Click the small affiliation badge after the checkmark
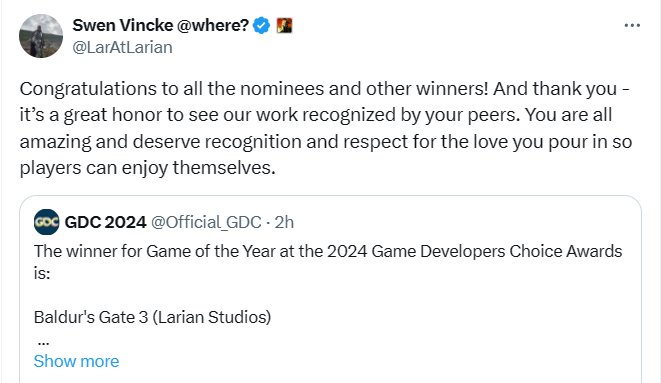661x383 pixels. (x=284, y=26)
